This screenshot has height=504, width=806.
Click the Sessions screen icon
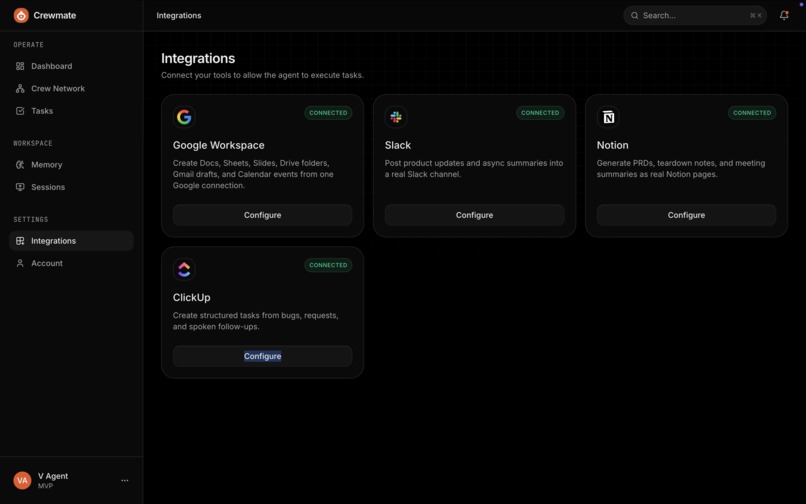pos(20,187)
